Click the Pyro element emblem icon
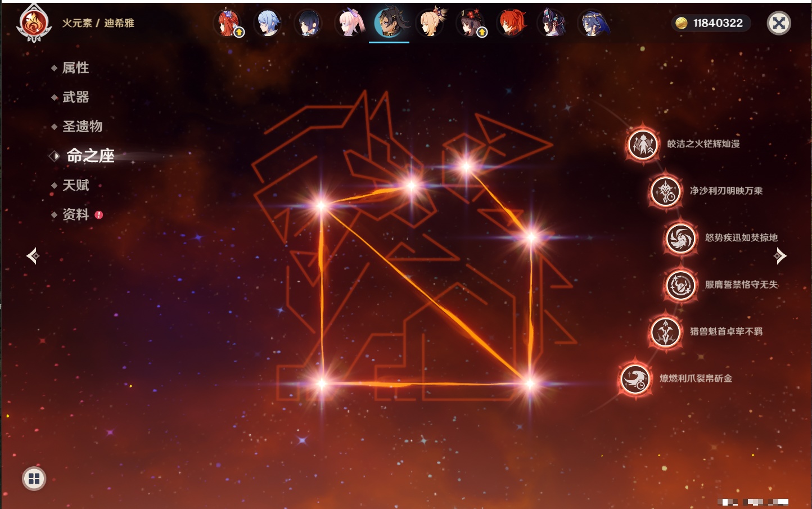The image size is (812, 509). pyautogui.click(x=34, y=23)
